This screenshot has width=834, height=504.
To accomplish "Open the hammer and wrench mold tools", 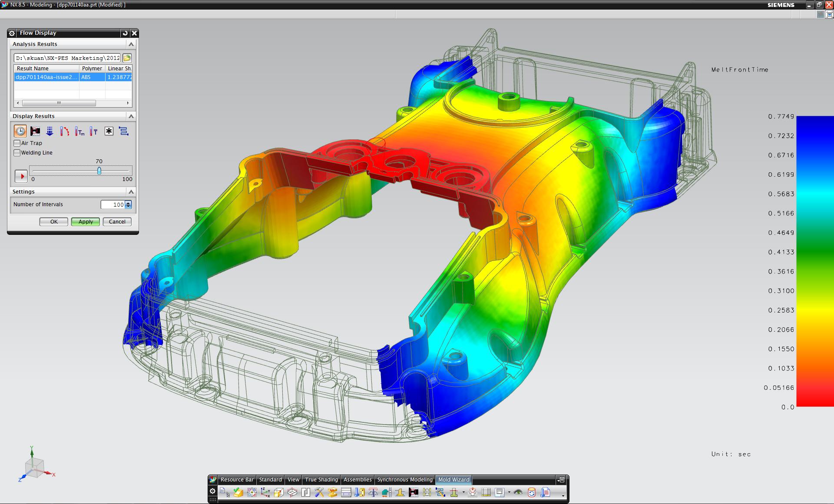I will tap(319, 492).
